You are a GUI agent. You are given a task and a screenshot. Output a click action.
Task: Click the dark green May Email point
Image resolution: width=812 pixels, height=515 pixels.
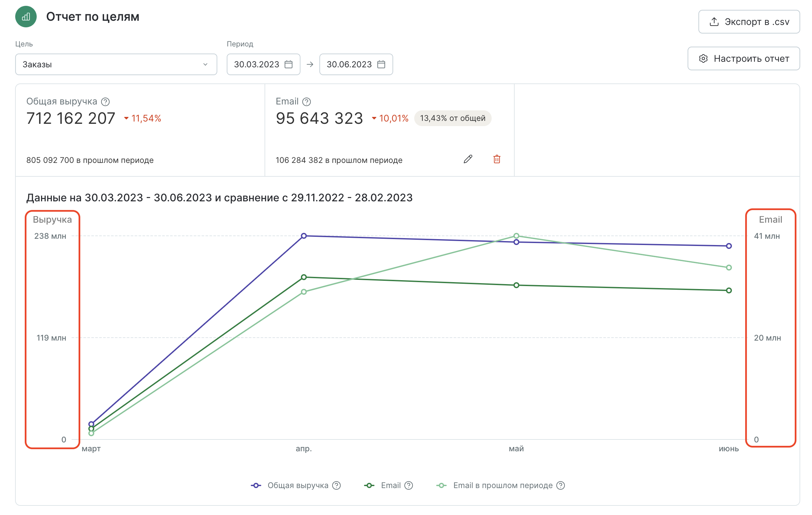(516, 285)
